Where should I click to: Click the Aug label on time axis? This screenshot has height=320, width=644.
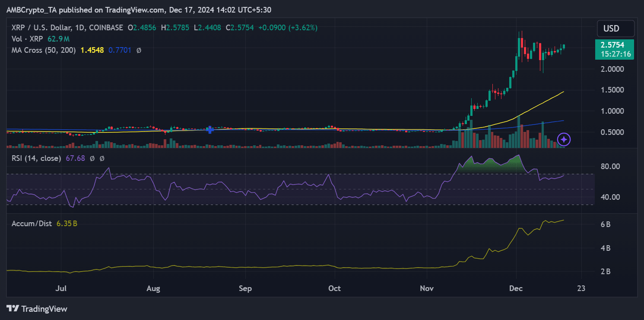click(153, 288)
